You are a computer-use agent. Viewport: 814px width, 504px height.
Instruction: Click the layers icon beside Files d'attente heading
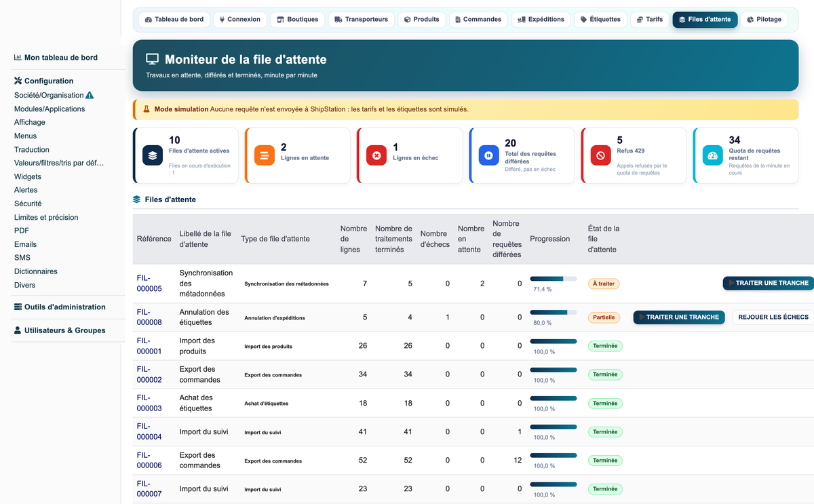pyautogui.click(x=137, y=199)
